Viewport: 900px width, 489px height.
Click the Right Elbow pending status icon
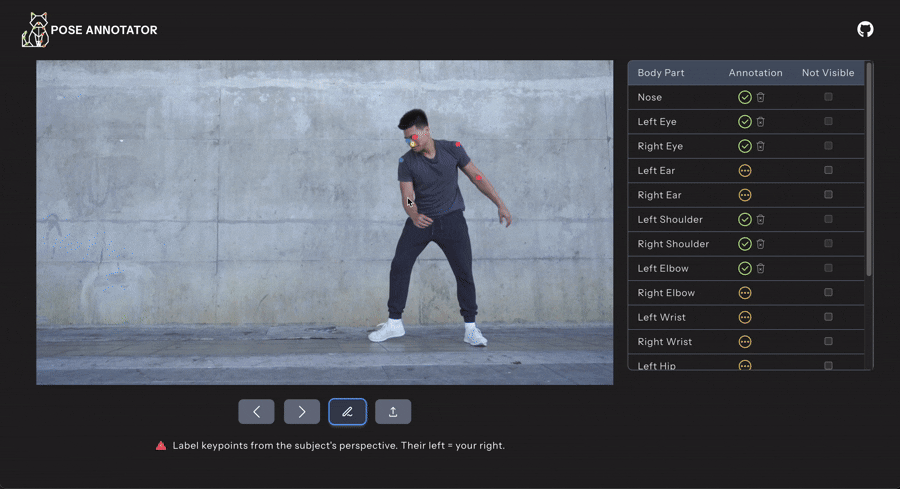(x=744, y=293)
